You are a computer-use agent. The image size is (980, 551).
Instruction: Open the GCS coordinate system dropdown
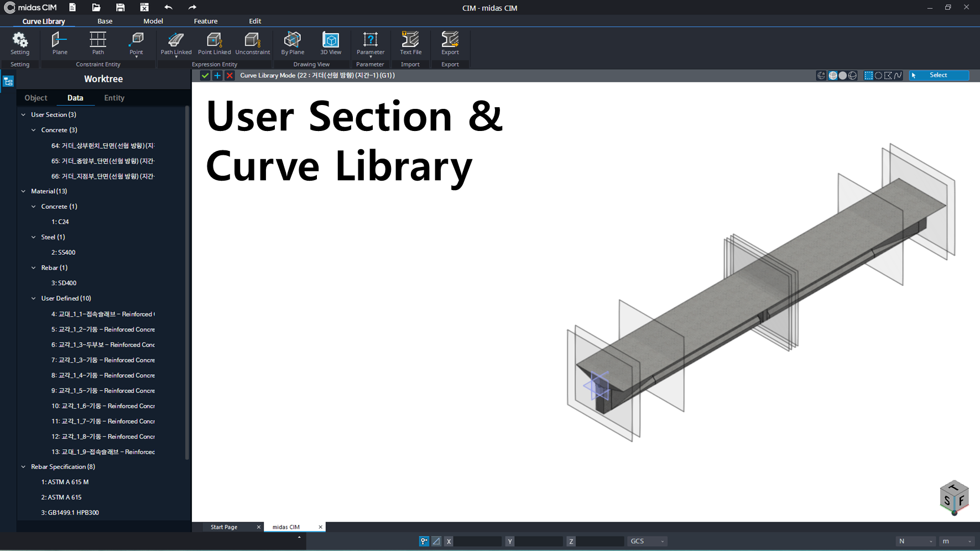647,541
